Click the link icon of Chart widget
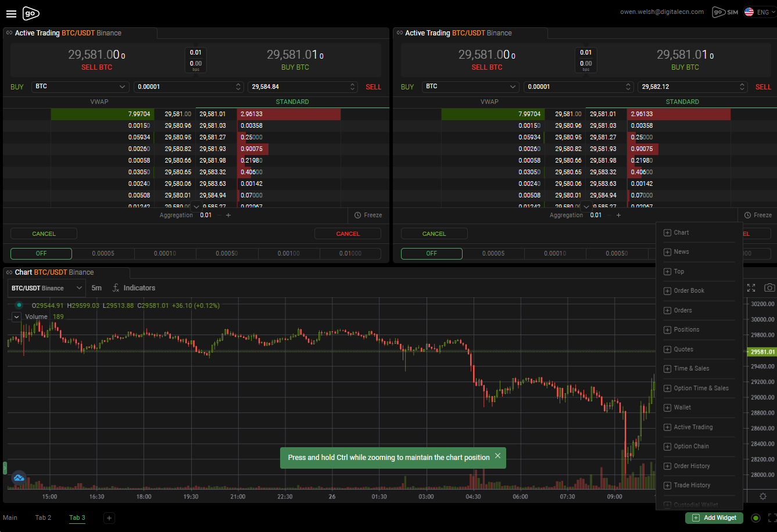 click(9, 272)
